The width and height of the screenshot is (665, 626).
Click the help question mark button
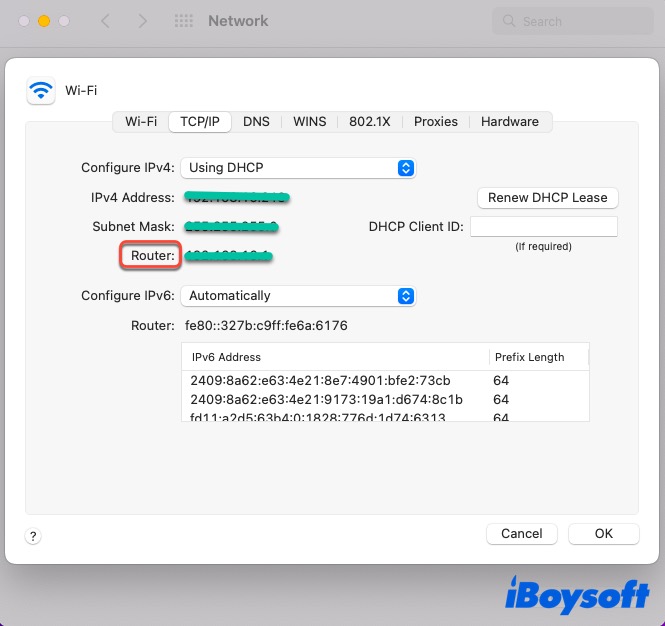pyautogui.click(x=33, y=536)
